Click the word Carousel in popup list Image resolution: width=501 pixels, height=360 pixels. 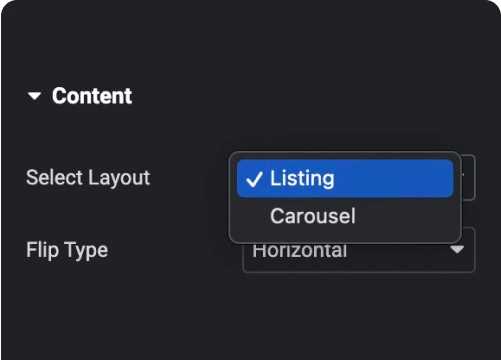pos(313,216)
